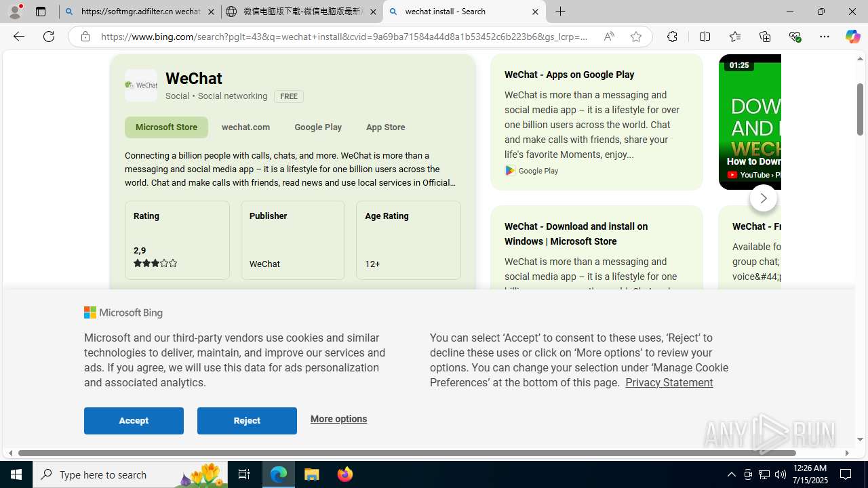The width and height of the screenshot is (868, 488).
Task: Click the taskbar search box
Action: [130, 474]
